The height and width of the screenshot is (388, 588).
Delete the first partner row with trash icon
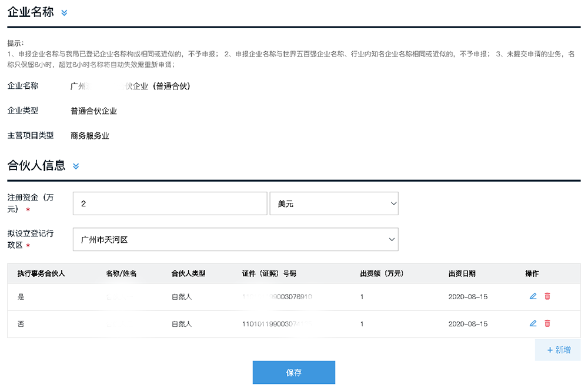click(547, 296)
